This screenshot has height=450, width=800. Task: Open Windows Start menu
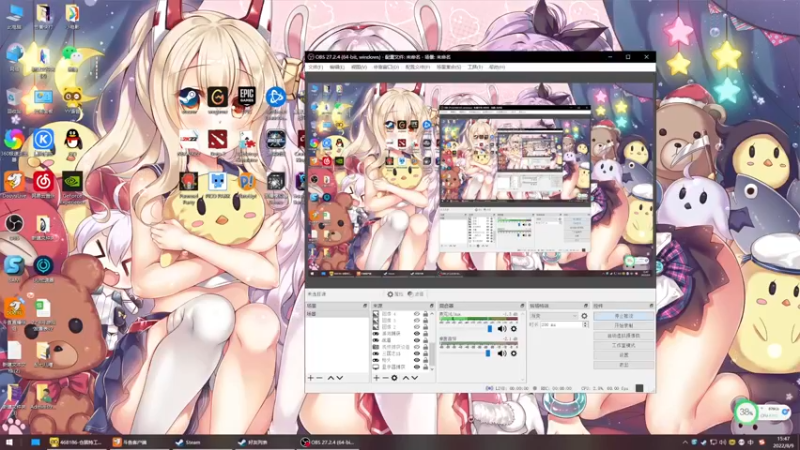click(x=9, y=442)
